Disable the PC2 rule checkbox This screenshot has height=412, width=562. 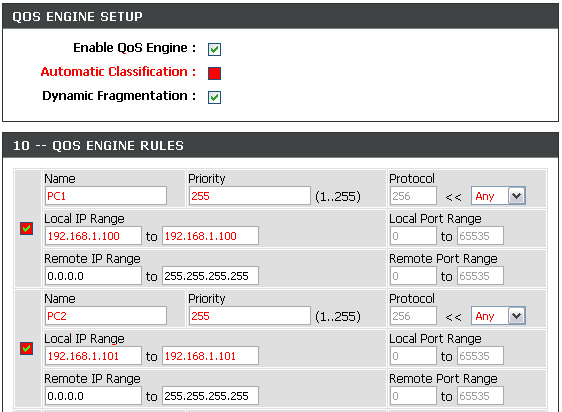tap(27, 348)
